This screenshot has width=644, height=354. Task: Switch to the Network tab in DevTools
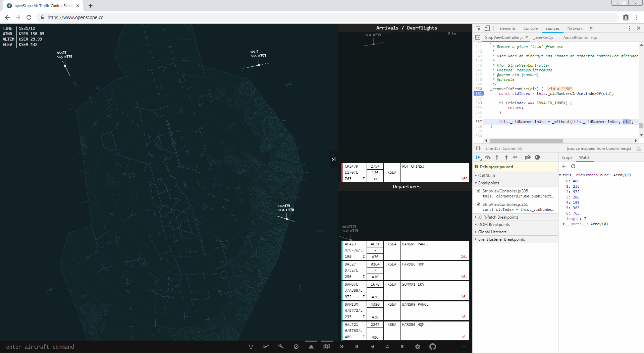click(575, 28)
